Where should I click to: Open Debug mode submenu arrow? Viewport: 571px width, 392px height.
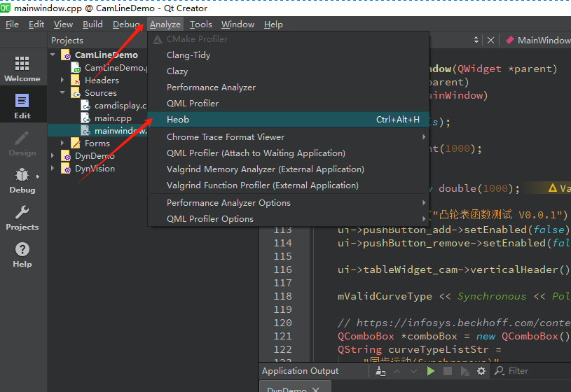(x=38, y=176)
